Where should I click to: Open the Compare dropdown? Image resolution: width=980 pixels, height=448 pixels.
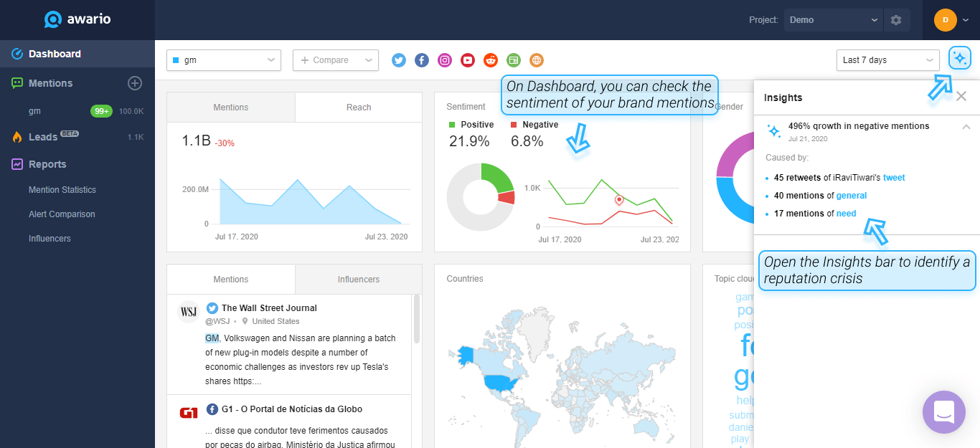(336, 60)
